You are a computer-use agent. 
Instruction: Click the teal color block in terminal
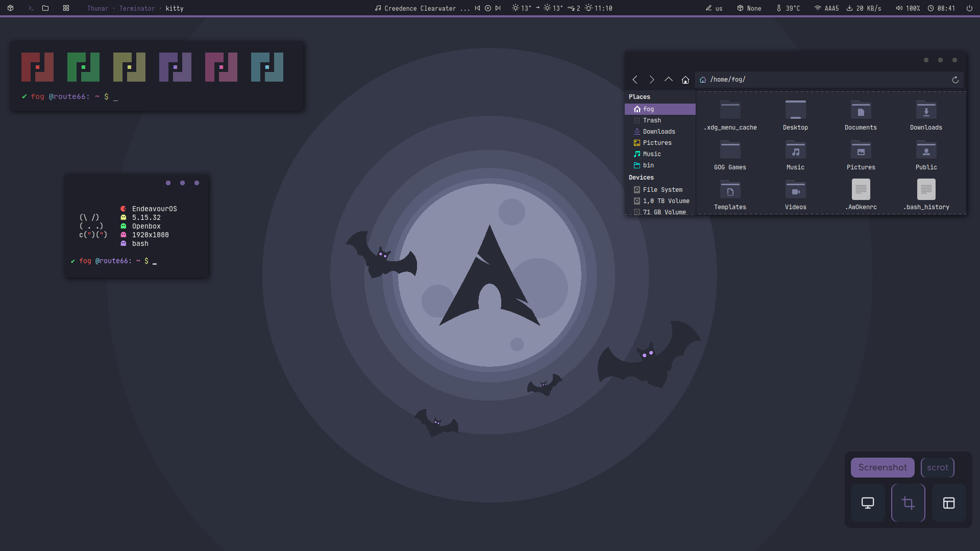pyautogui.click(x=267, y=67)
